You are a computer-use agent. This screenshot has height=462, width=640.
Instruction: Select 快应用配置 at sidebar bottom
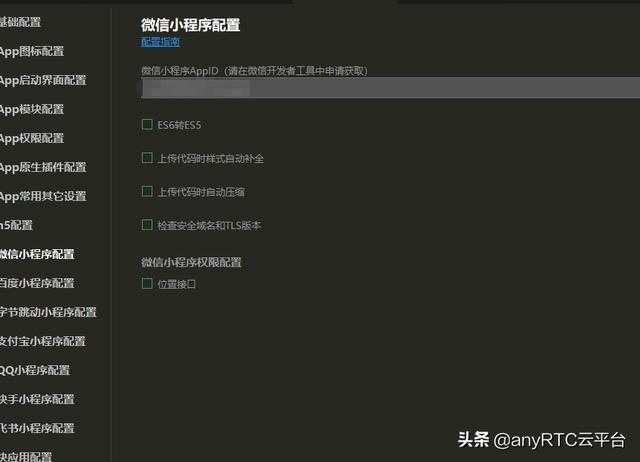click(x=26, y=456)
